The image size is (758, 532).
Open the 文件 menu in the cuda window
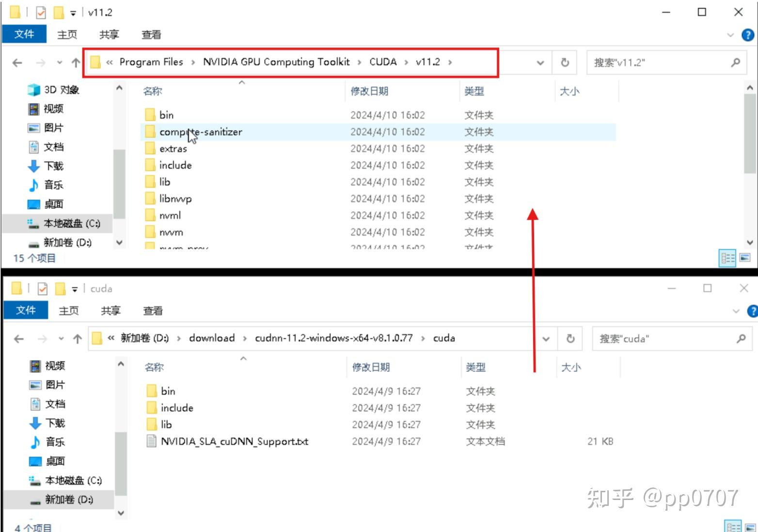25,310
